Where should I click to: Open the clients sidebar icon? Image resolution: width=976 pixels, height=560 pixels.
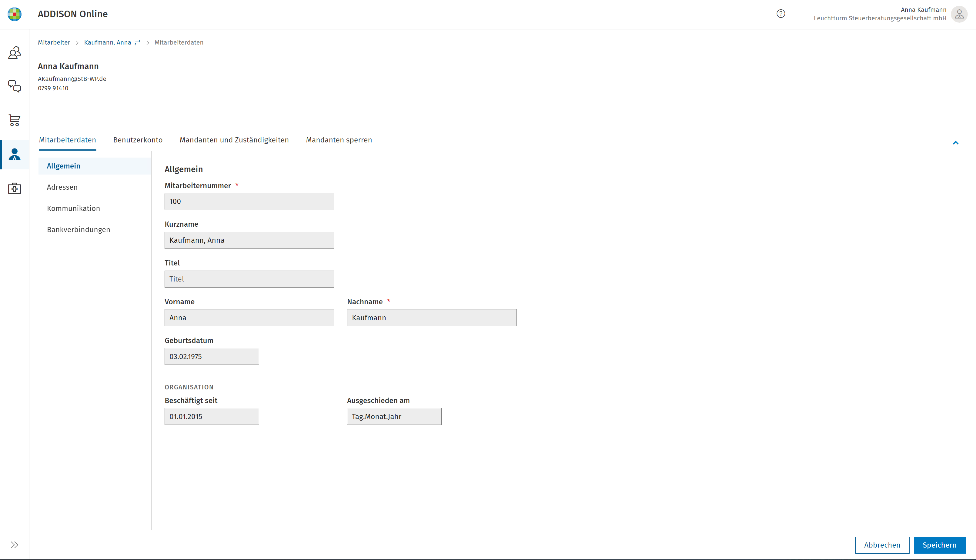pyautogui.click(x=15, y=53)
